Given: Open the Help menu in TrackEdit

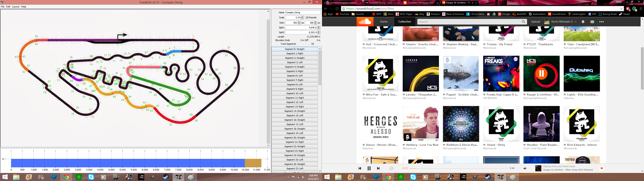Looking at the screenshot, I should click(x=24, y=7).
